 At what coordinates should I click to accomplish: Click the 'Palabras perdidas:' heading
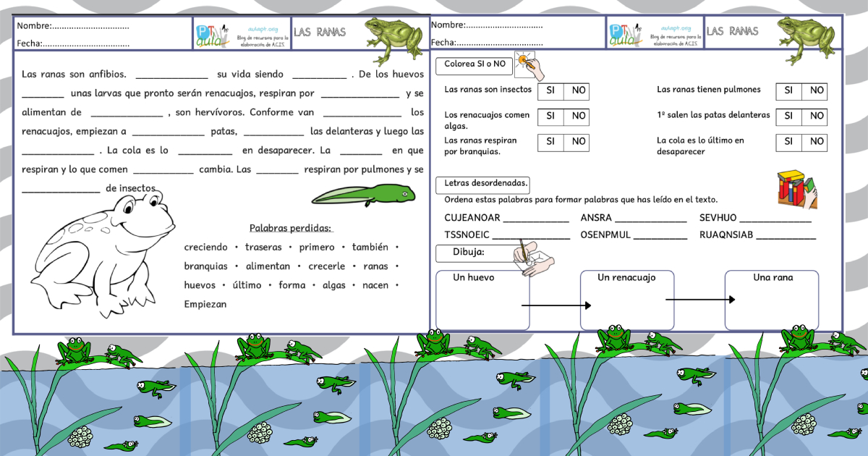coord(291,228)
